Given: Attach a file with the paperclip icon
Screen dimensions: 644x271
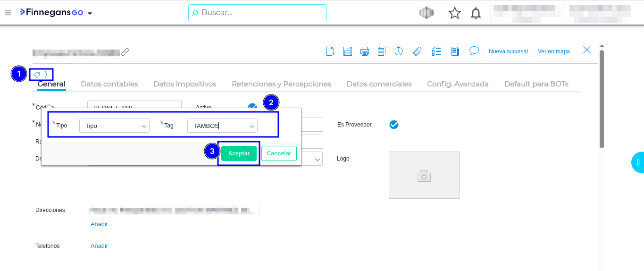Looking at the screenshot, I should click(x=417, y=51).
